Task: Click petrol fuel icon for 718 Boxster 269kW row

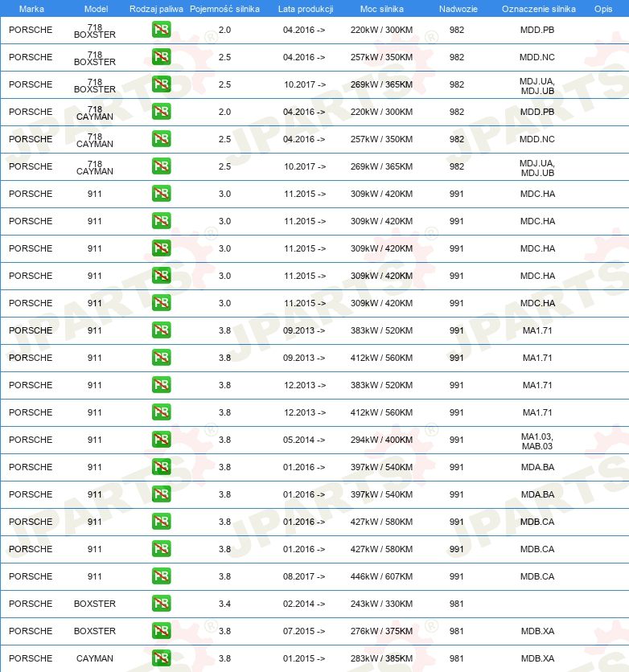Action: pos(161,84)
